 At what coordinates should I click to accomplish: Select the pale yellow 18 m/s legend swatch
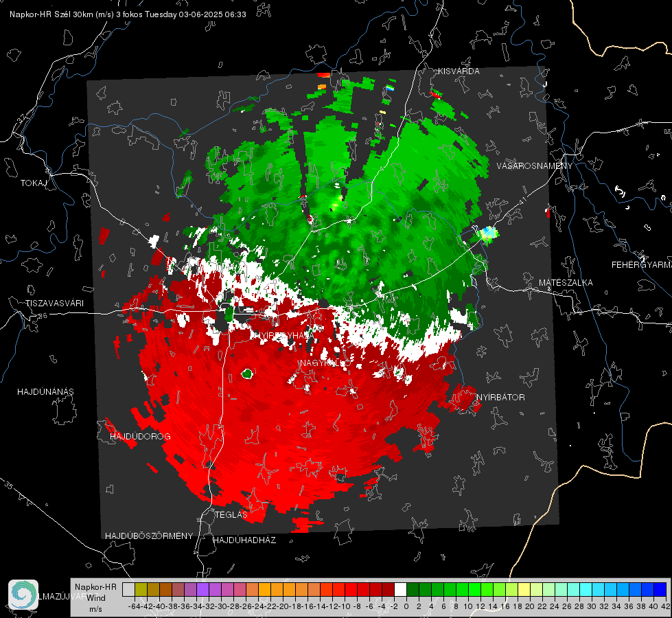[524, 589]
